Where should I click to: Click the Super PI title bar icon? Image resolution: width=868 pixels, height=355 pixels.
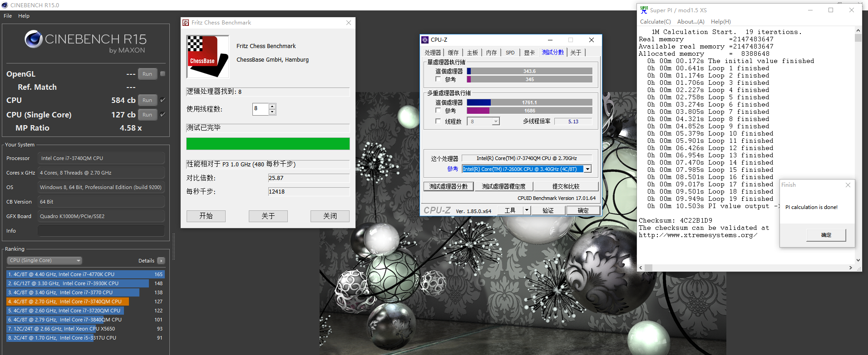tap(644, 10)
